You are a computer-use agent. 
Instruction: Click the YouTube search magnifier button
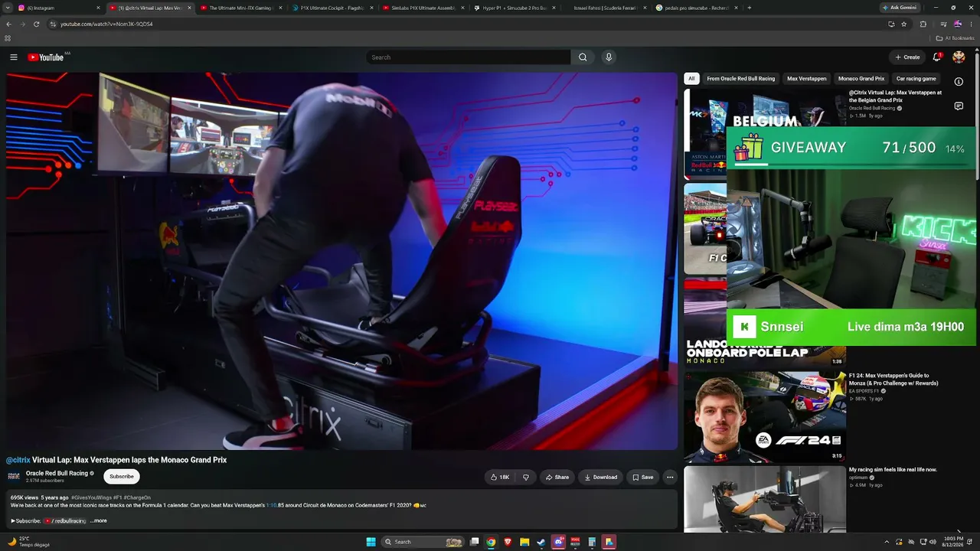583,57
